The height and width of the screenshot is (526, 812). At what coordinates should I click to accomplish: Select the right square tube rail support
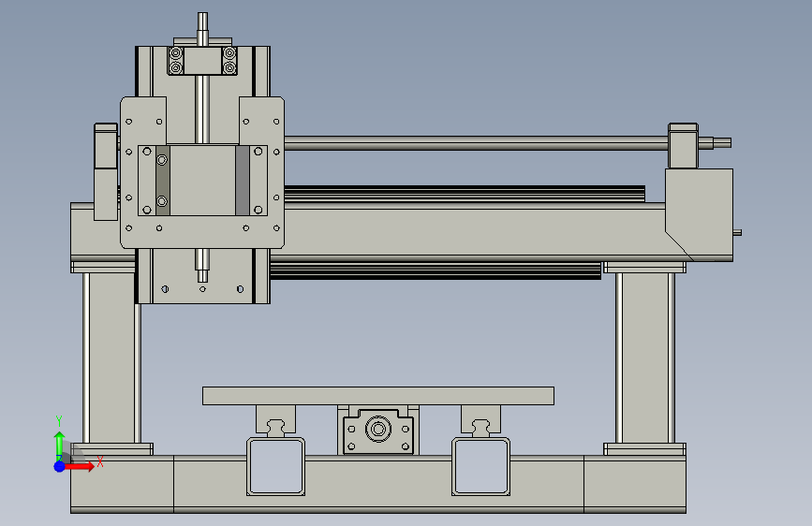[x=480, y=466]
